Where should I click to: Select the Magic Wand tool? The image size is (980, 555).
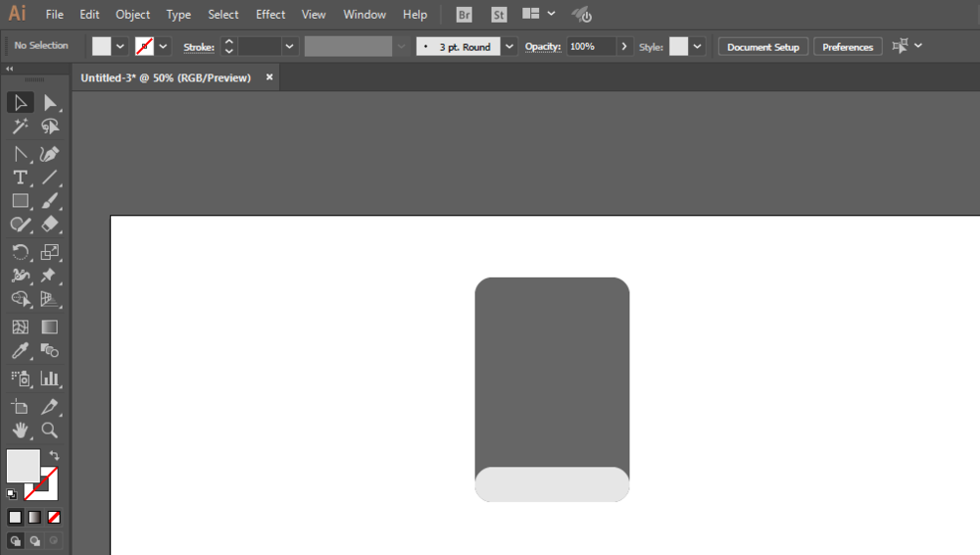(20, 126)
